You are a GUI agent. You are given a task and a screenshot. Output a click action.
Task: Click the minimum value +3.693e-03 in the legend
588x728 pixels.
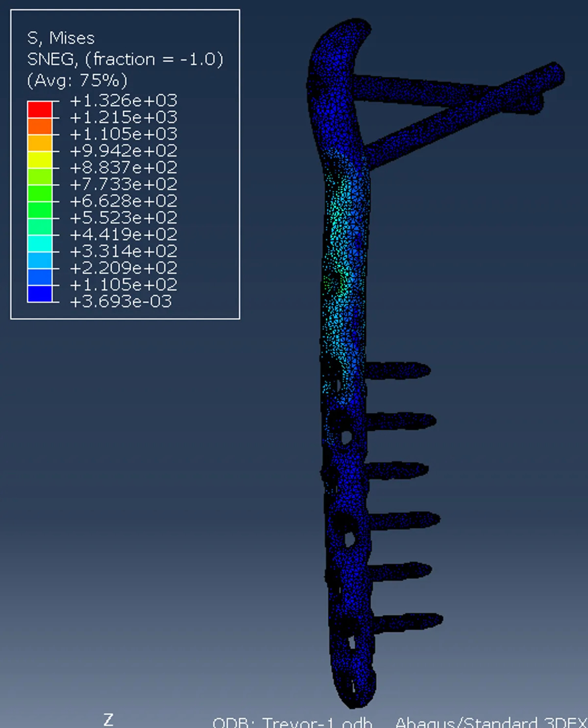point(121,301)
